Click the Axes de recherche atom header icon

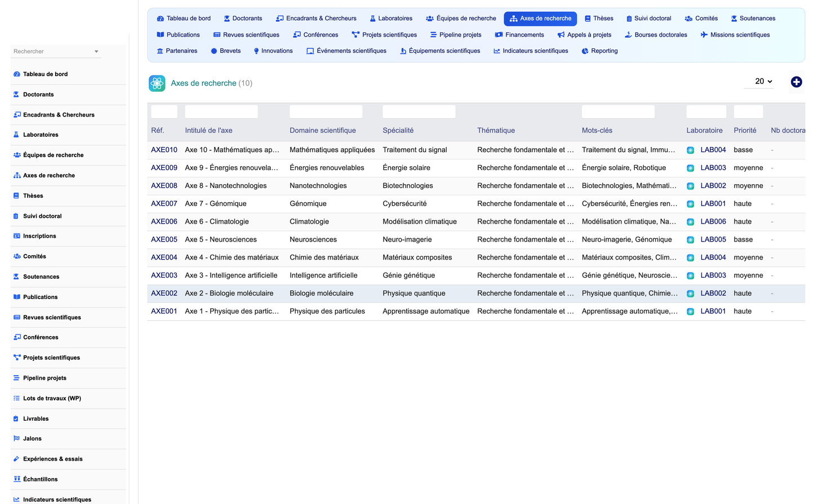[x=157, y=83]
